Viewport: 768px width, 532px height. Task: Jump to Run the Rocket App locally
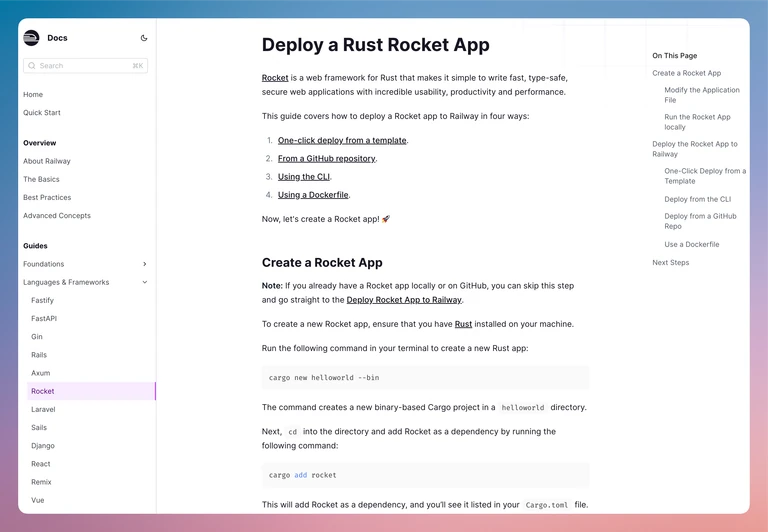coord(697,122)
